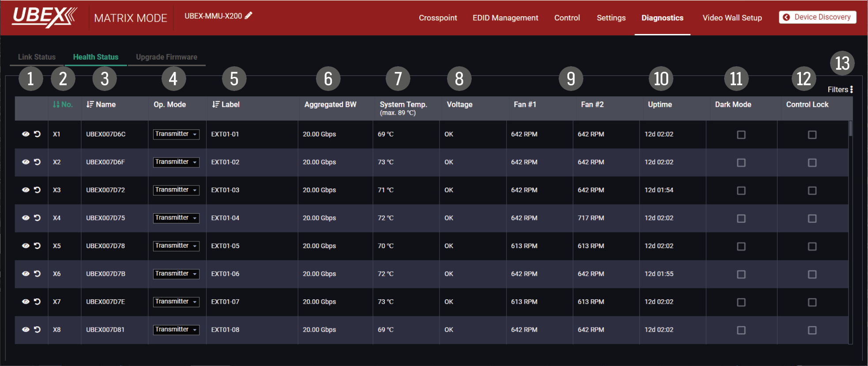Open the Crosspoint menu
Image resolution: width=868 pixels, height=366 pixels.
[x=438, y=18]
